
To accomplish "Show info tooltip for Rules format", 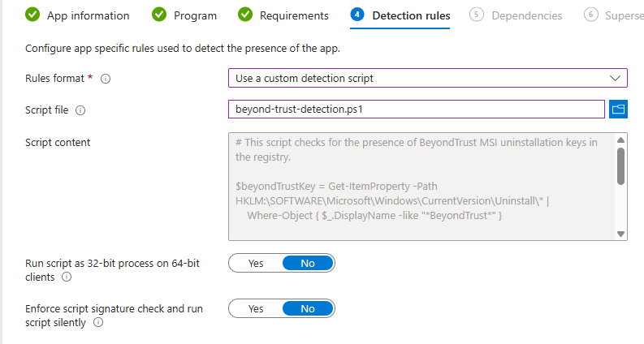I will click(106, 79).
